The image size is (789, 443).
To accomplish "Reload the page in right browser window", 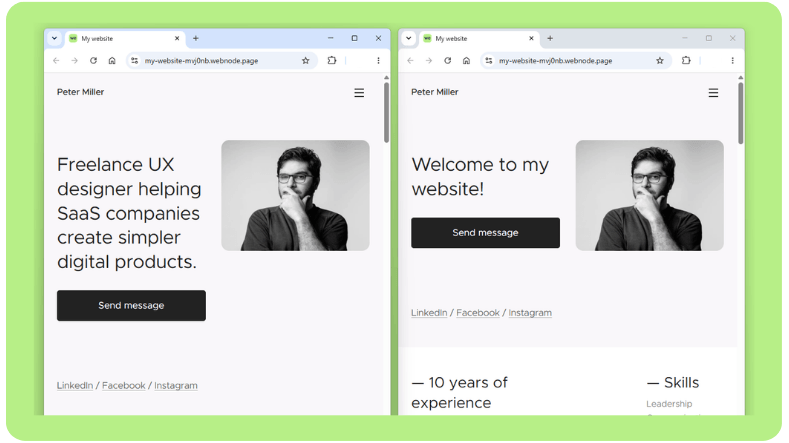I will [447, 60].
